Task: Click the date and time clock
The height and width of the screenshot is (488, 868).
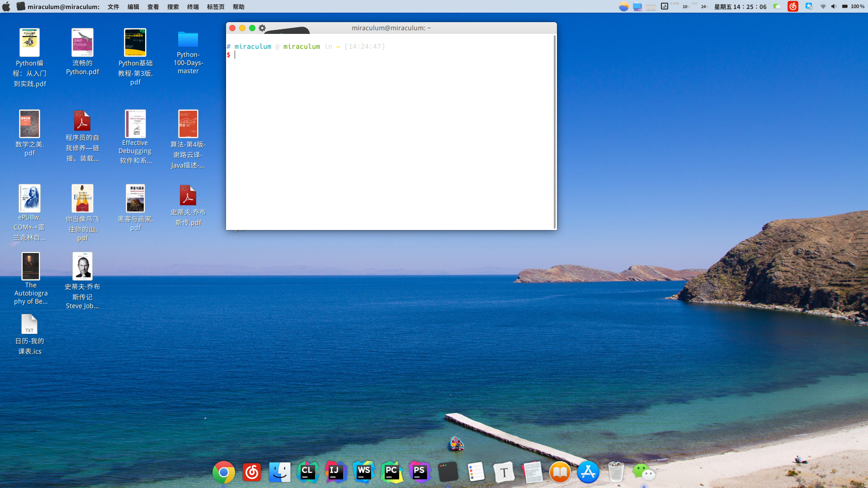Action: [x=740, y=7]
